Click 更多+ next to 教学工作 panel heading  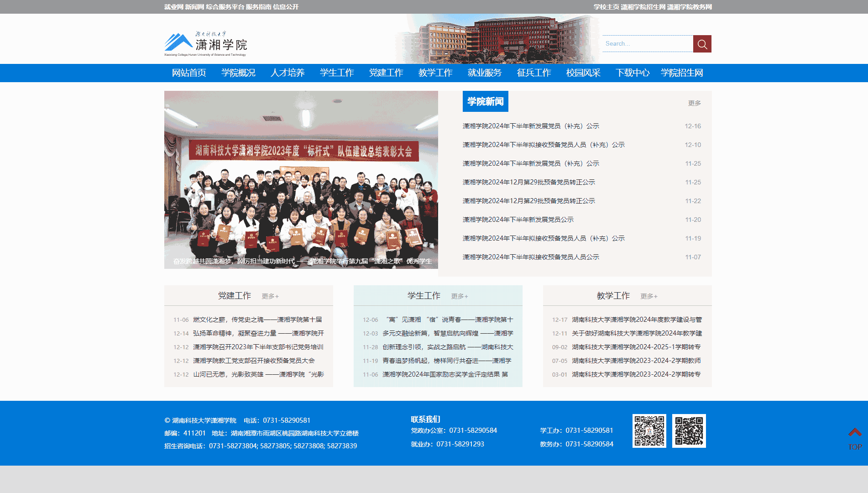point(649,296)
